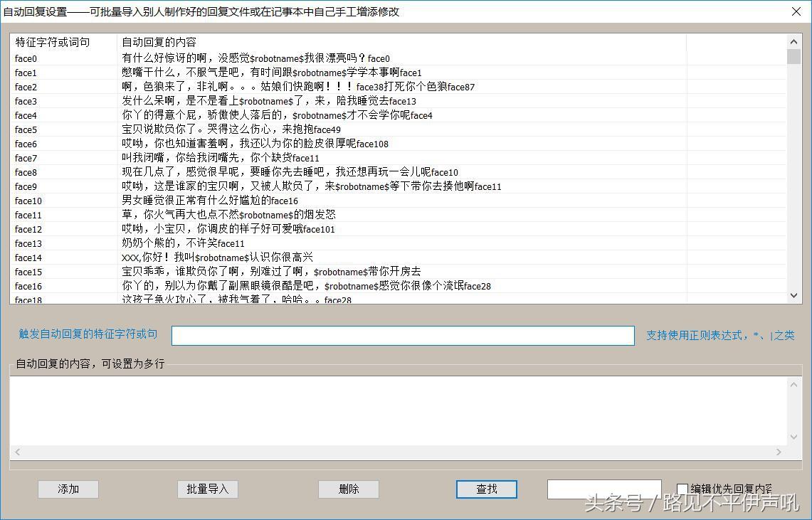Click reply text 哎呦，你也知道害羞啊
The width and height of the screenshot is (812, 520).
(x=255, y=144)
